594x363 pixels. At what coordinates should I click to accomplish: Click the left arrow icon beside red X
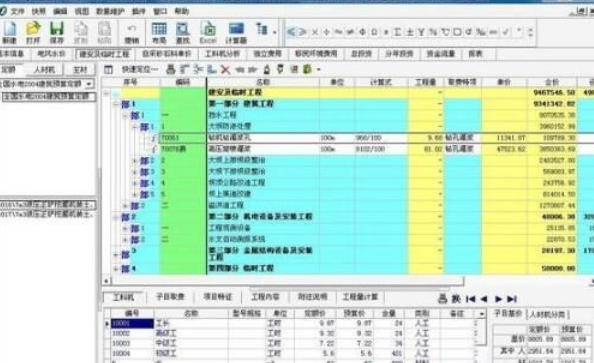click(239, 70)
